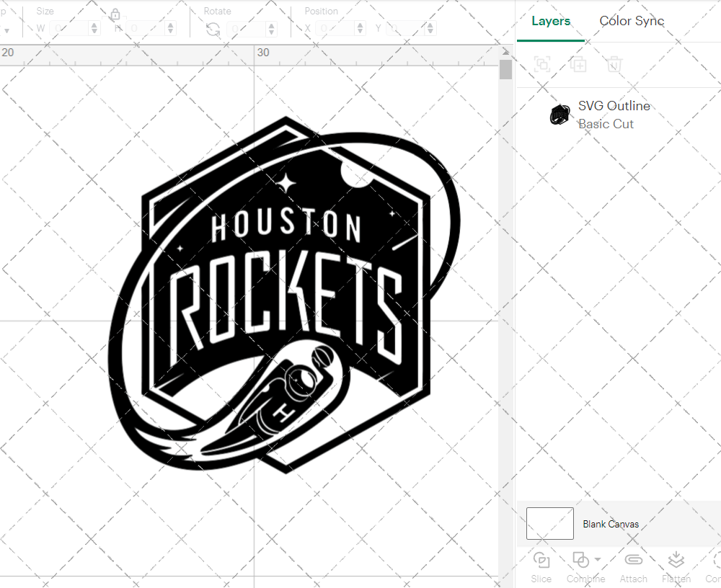This screenshot has height=588, width=721.
Task: Toggle the size proportion lock
Action: [x=115, y=14]
